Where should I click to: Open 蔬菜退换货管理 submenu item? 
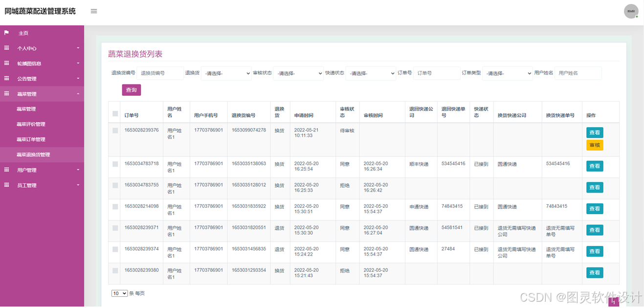click(42, 154)
